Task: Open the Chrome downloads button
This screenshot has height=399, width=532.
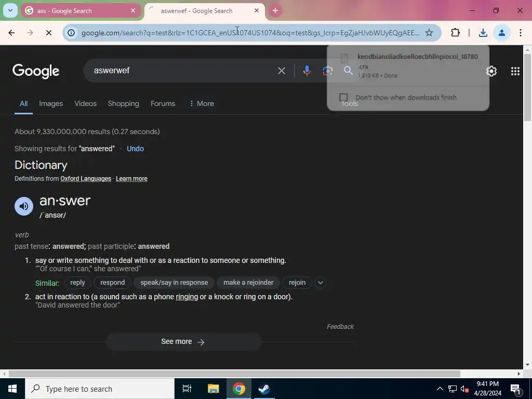Action: 483,33
